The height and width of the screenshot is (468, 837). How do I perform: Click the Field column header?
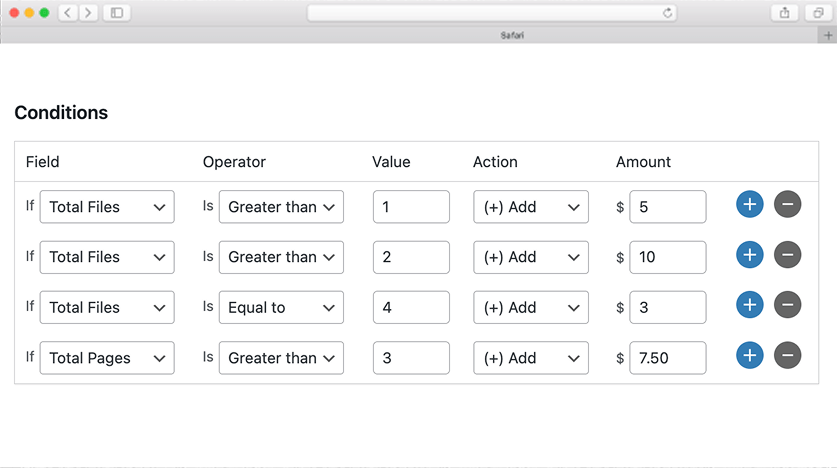click(x=43, y=162)
